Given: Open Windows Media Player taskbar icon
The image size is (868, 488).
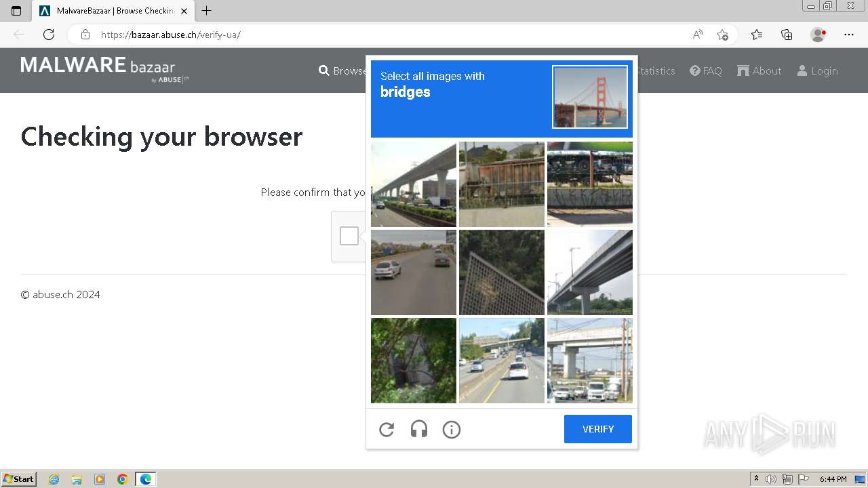Looking at the screenshot, I should (100, 479).
